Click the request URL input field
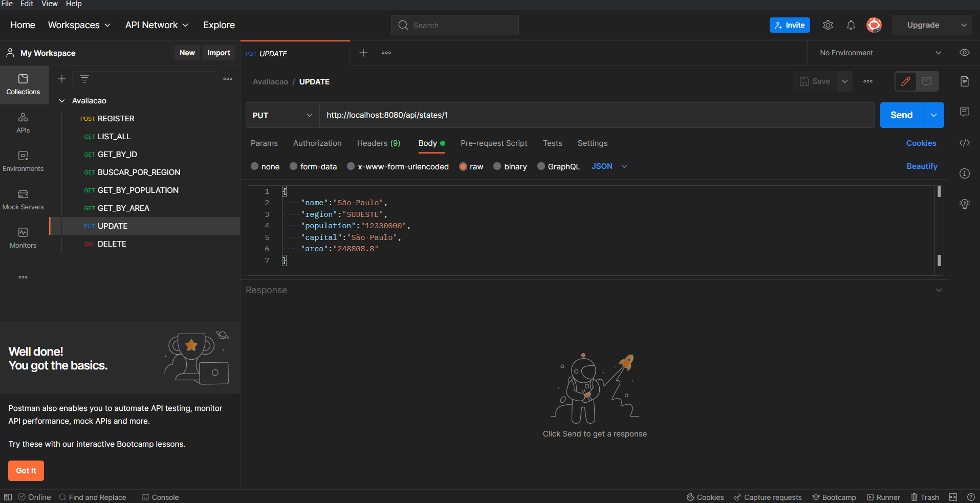This screenshot has width=980, height=503. pos(563,115)
